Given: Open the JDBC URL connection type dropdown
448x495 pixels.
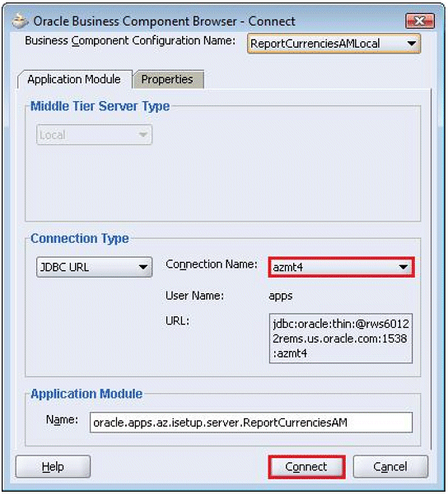Looking at the screenshot, I should click(95, 267).
